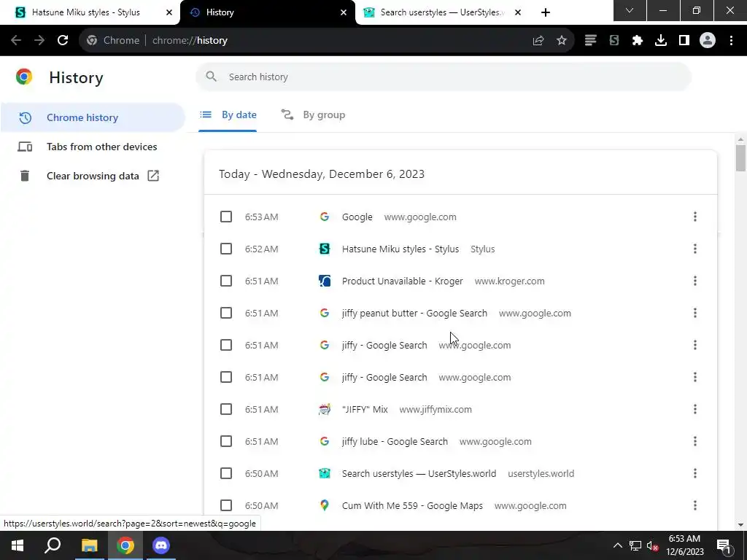Open Windows taskbar search
Screen dimensions: 747x560
(x=53, y=545)
